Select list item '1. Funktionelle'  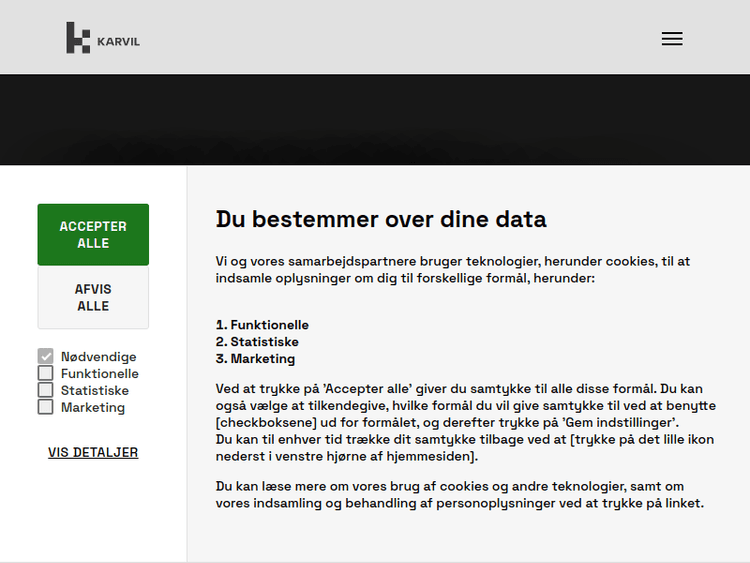(262, 325)
